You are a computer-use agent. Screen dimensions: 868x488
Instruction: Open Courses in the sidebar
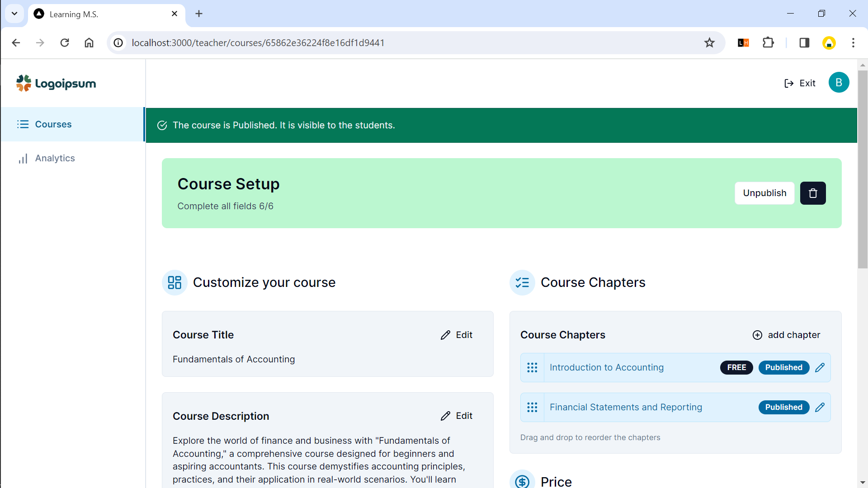click(53, 124)
